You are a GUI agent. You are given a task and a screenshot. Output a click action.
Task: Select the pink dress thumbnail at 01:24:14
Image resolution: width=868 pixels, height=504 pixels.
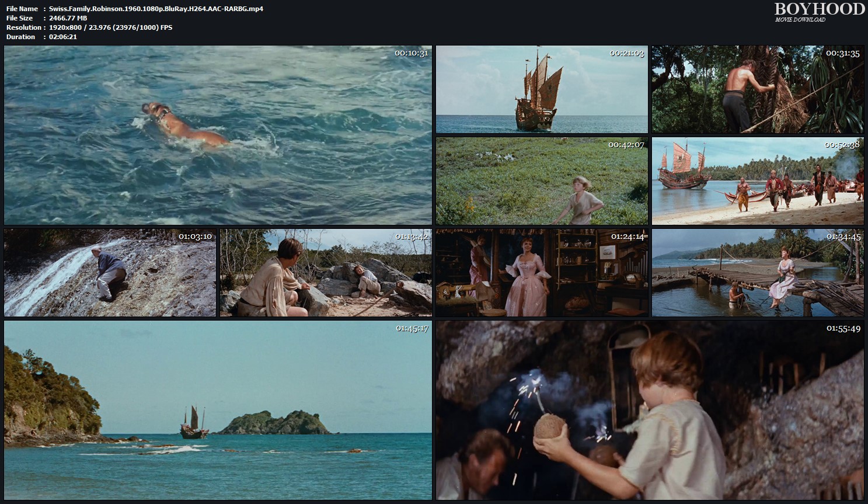[542, 273]
